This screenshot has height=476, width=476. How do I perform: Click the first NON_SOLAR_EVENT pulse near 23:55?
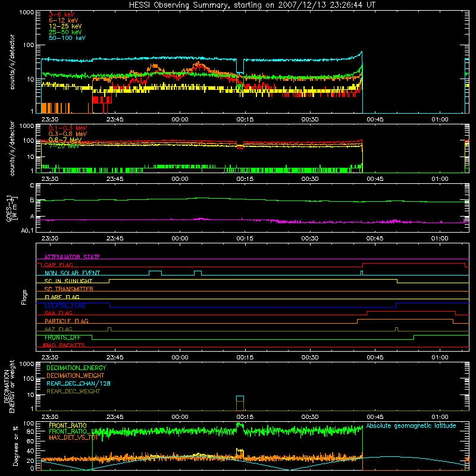click(x=155, y=273)
